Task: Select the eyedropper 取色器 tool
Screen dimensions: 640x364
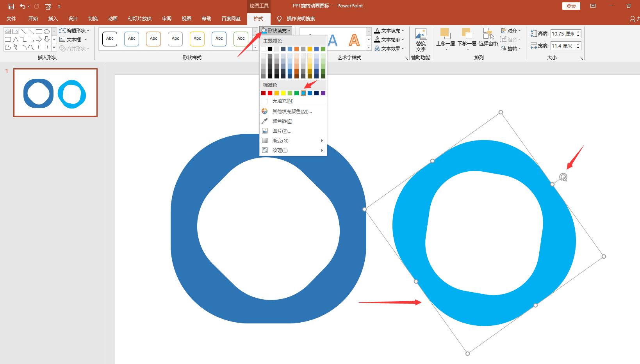Action: 282,121
